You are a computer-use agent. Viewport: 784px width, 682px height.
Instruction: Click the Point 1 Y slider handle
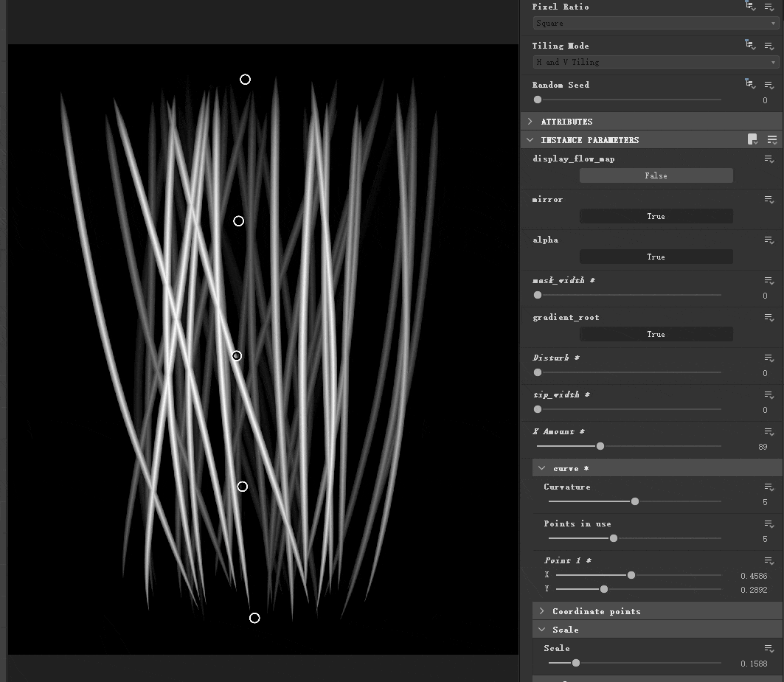(604, 589)
